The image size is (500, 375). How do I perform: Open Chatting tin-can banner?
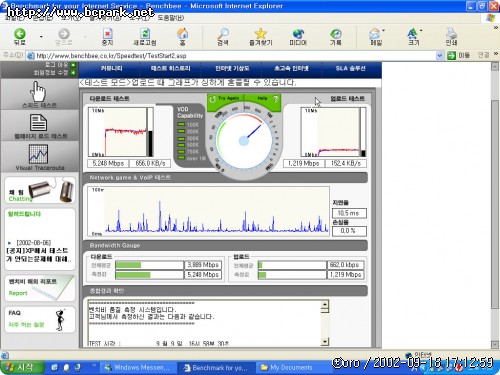(x=40, y=190)
